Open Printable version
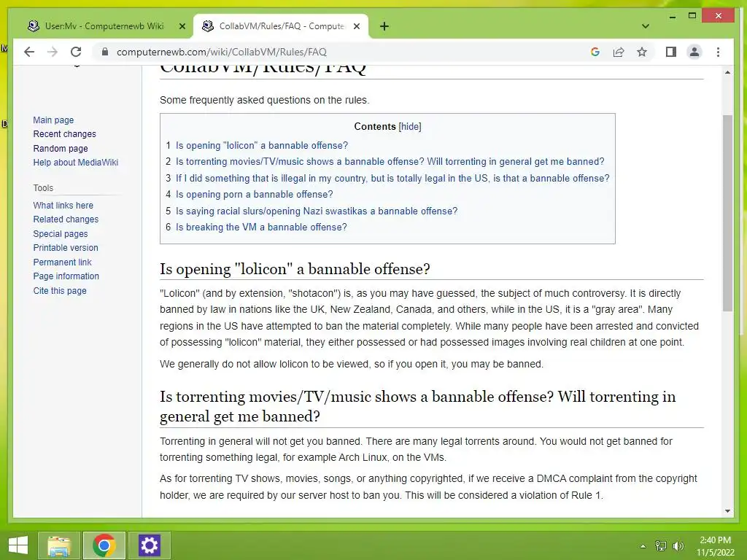The height and width of the screenshot is (560, 747). pos(65,248)
